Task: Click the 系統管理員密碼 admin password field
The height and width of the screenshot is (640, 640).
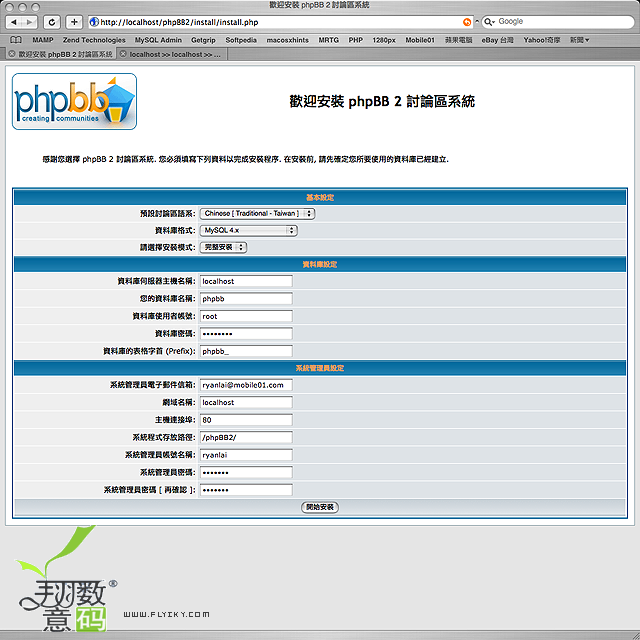Action: point(246,472)
